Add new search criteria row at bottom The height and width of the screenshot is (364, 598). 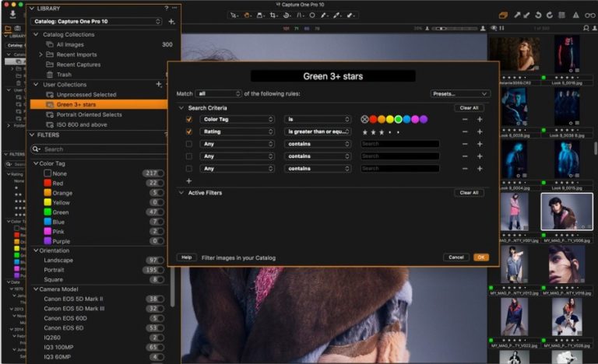(188, 180)
